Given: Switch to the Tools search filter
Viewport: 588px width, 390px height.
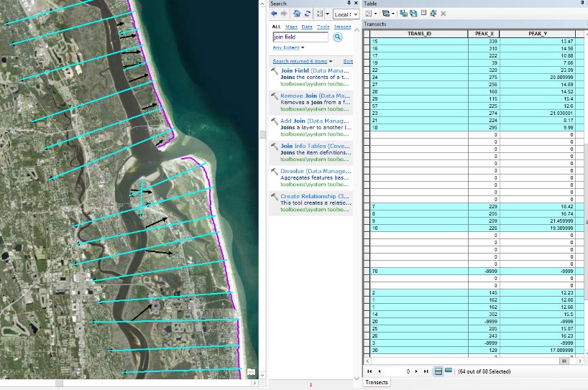Looking at the screenshot, I should (323, 27).
